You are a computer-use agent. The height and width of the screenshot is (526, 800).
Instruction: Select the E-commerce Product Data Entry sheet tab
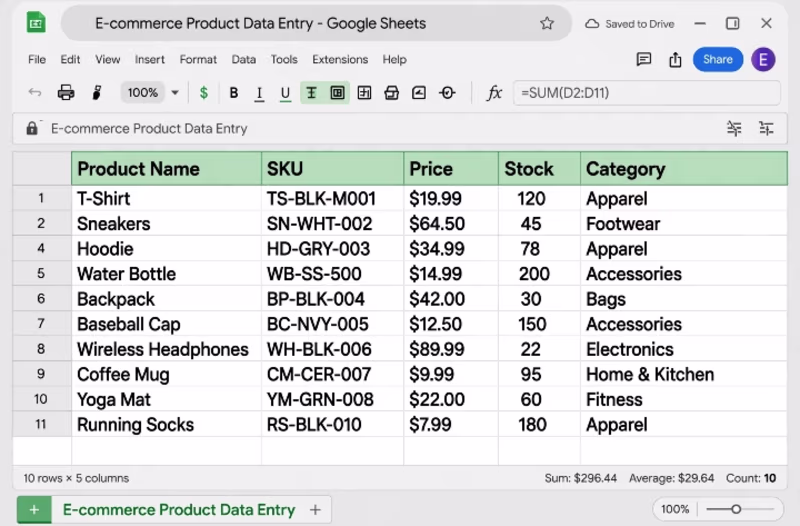(x=179, y=509)
